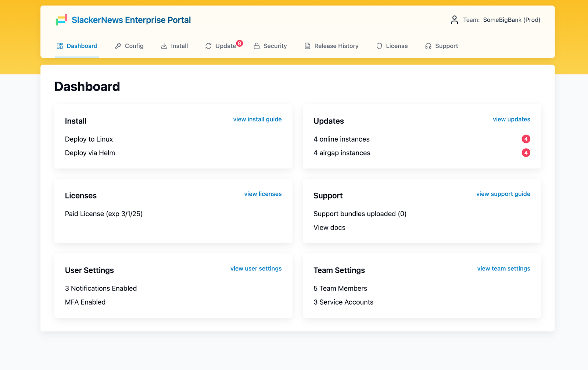This screenshot has width=588, height=370.
Task: Click the red badge beside airgap instances
Action: coord(526,153)
